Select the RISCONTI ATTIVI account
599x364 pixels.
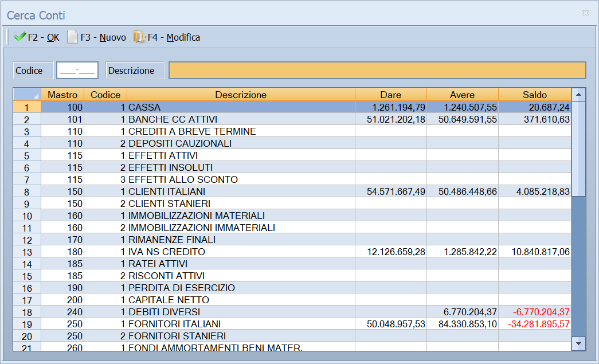(x=292, y=276)
